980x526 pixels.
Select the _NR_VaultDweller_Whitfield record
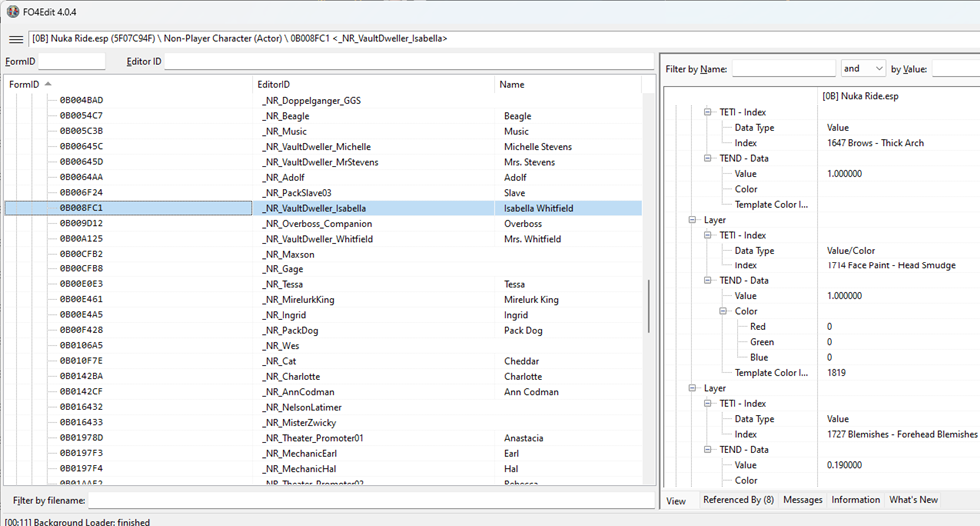point(323,239)
